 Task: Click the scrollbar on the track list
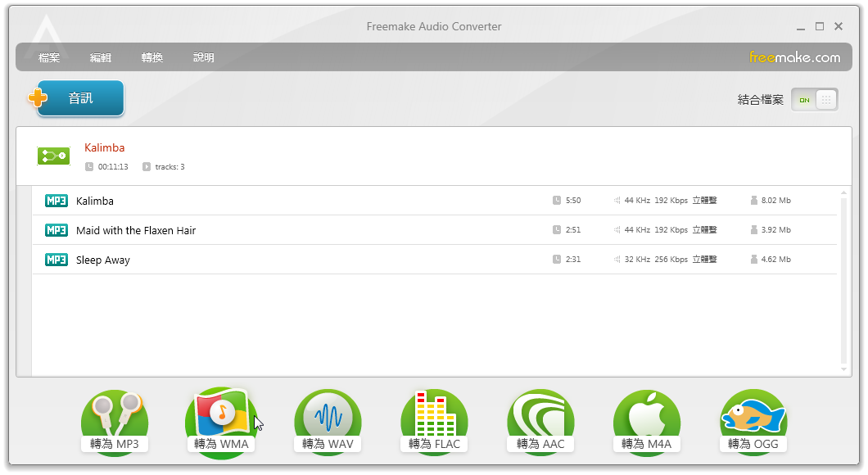coord(846,246)
